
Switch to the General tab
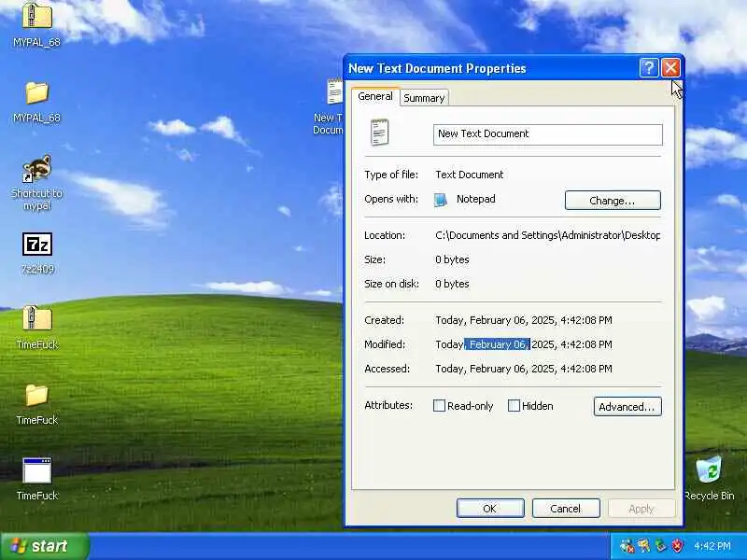pos(375,96)
